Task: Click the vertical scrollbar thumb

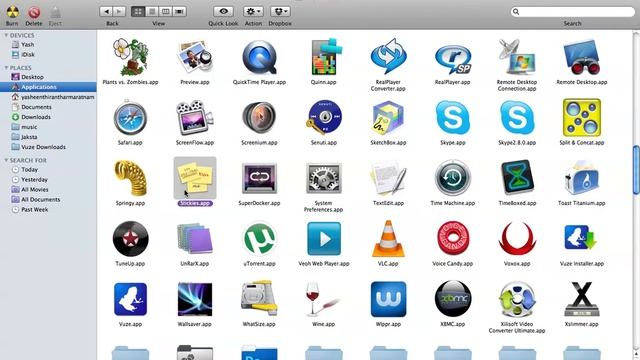Action: 636,169
